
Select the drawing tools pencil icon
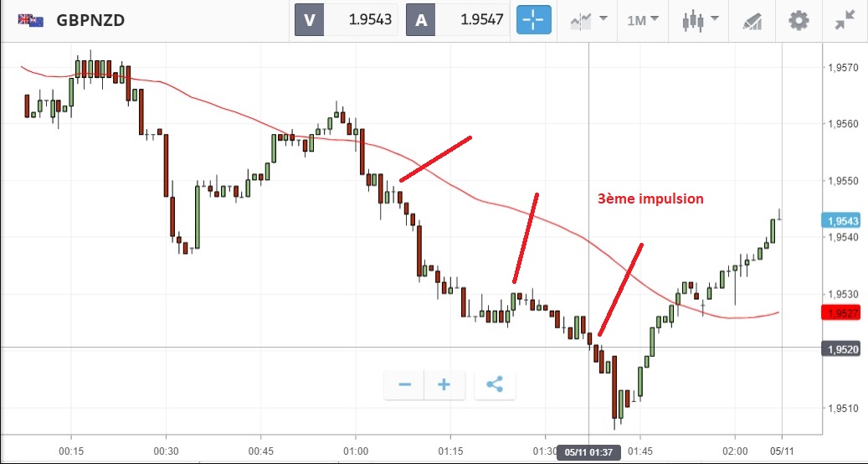(752, 21)
